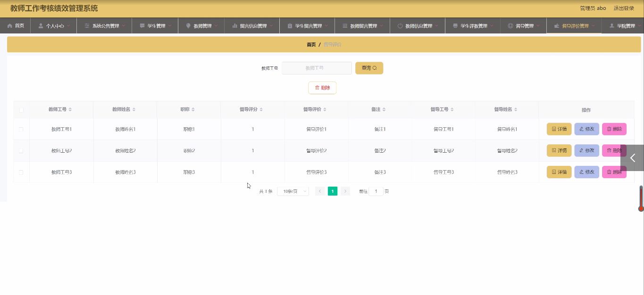View 详情 for the 教师工号3 row
Screen dimensions: 644x295
[x=559, y=172]
